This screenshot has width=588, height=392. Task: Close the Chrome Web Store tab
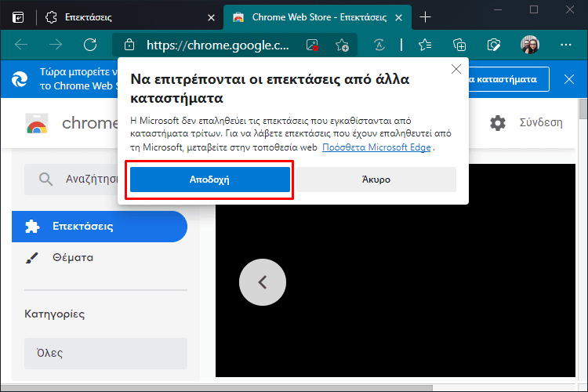(398, 17)
